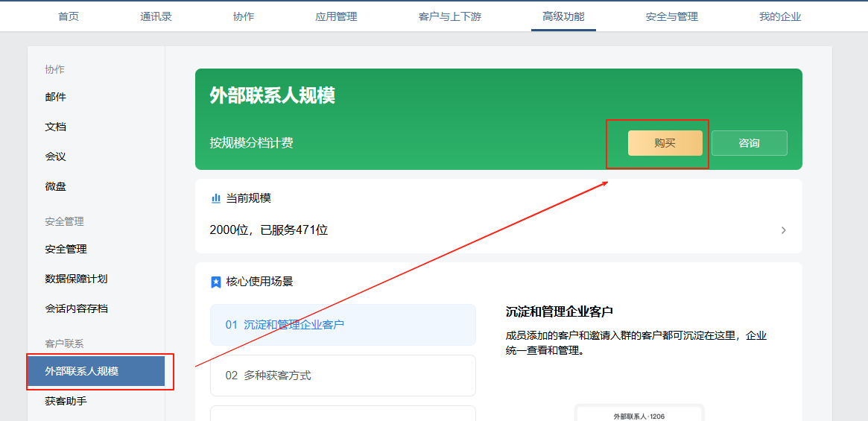
Task: Click the bar chart icon beside 当前规模
Action: coord(216,198)
